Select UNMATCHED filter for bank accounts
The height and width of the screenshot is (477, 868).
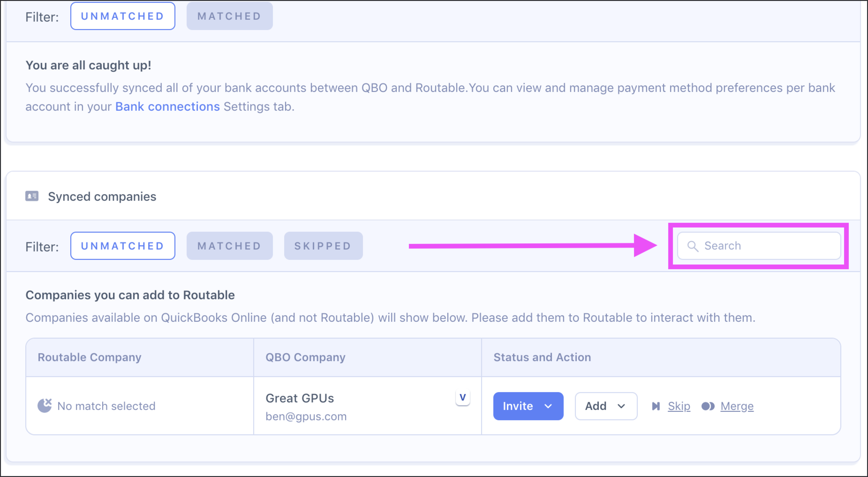pos(123,16)
